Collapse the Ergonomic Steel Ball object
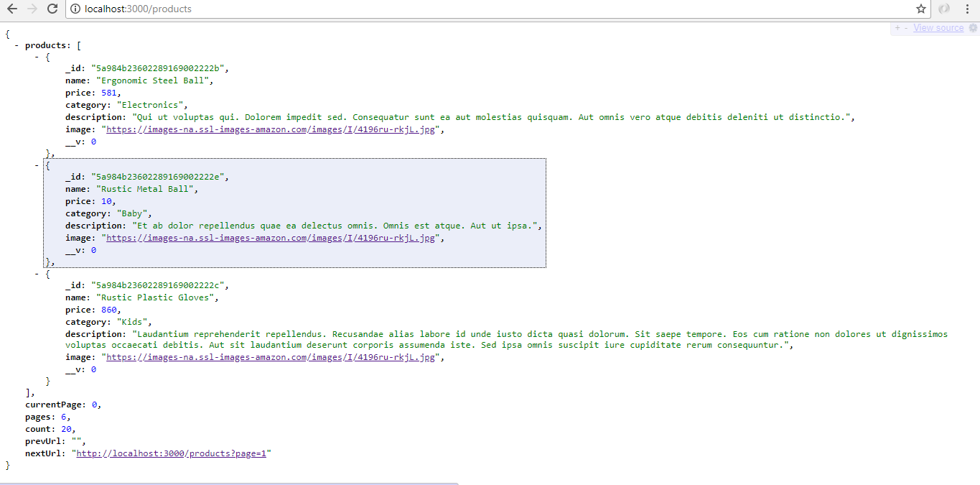 click(36, 56)
